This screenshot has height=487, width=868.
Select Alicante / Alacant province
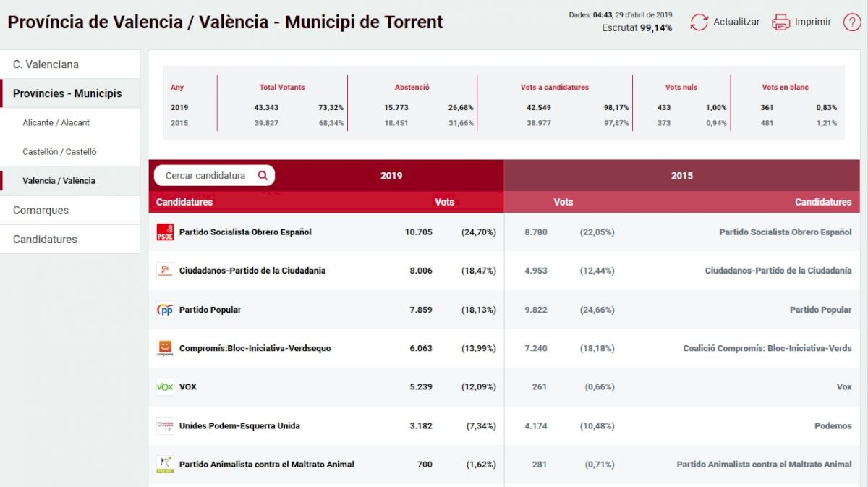56,123
